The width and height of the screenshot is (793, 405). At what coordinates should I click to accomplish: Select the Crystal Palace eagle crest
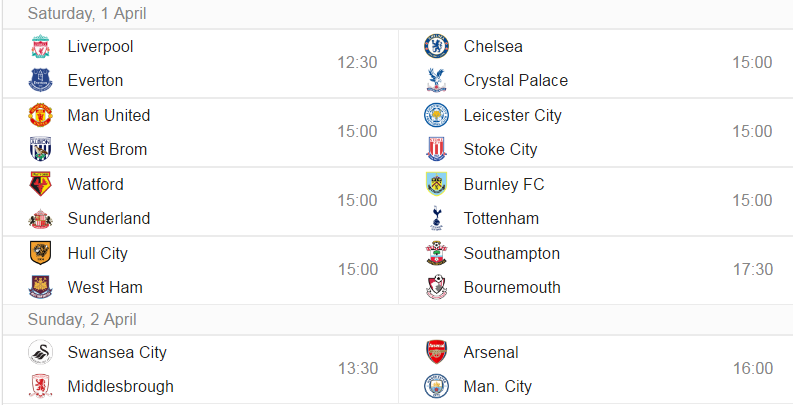(436, 80)
